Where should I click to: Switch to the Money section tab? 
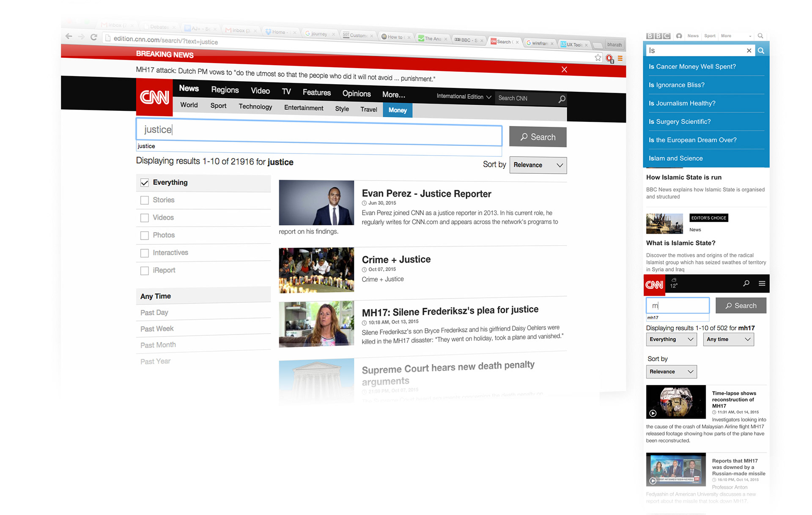point(398,110)
